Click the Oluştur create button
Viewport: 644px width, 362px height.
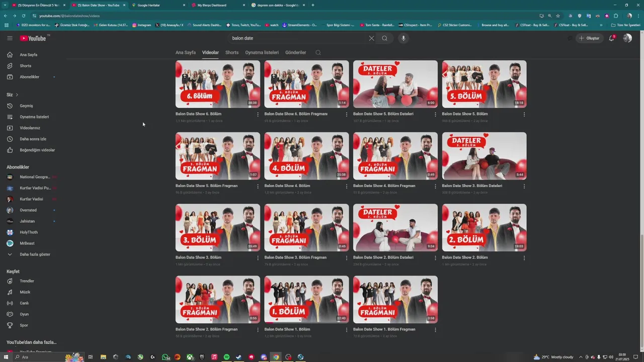(589, 38)
